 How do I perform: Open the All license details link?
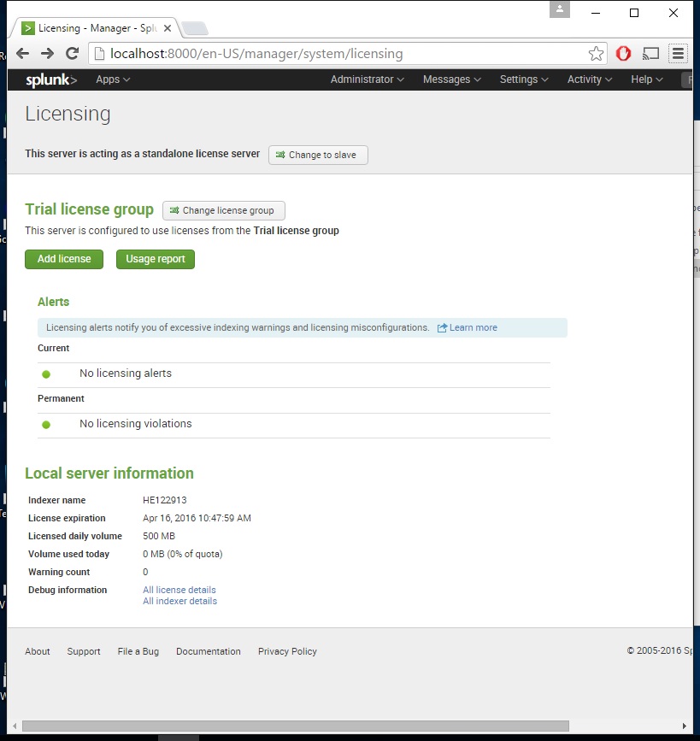point(179,590)
